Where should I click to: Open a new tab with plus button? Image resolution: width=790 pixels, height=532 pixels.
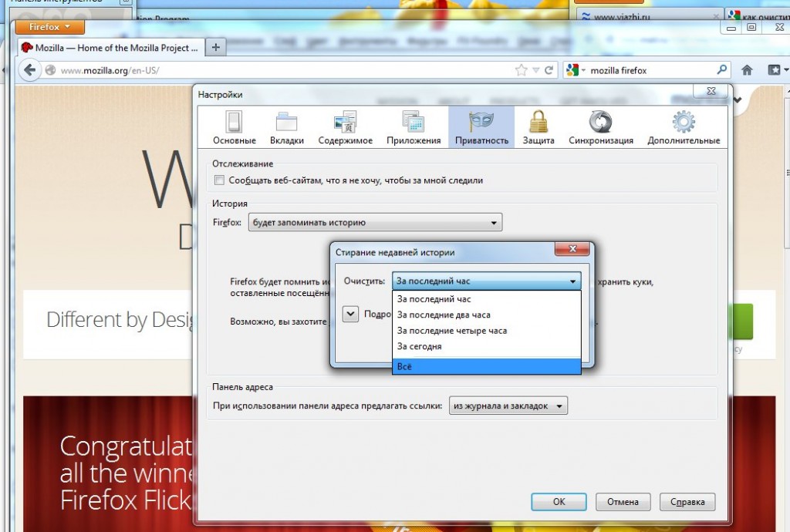(x=216, y=47)
